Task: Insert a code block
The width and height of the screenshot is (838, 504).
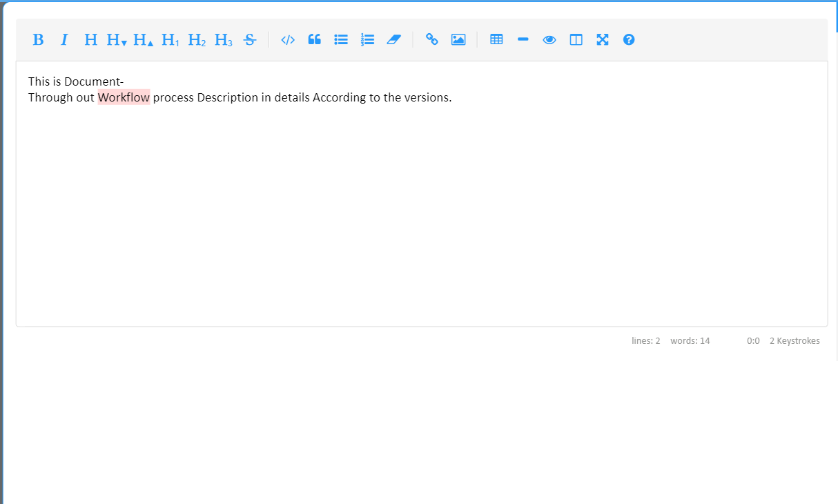Action: click(x=288, y=39)
